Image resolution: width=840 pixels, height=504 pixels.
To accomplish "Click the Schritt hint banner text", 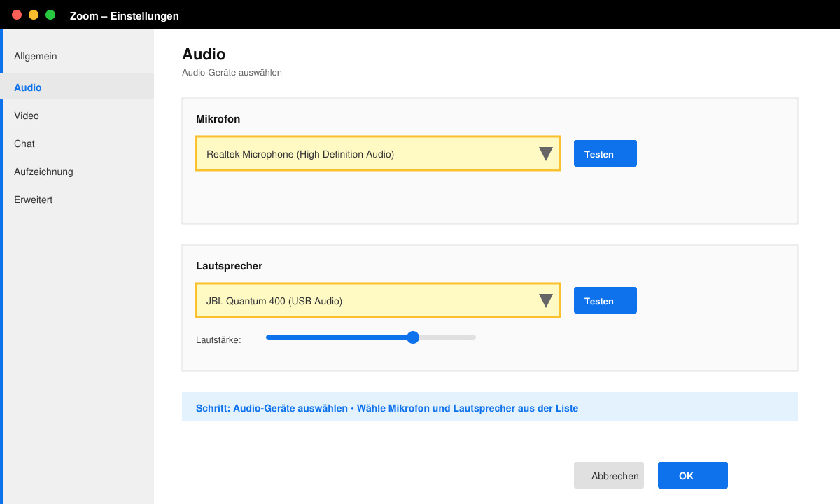I will coord(387,408).
